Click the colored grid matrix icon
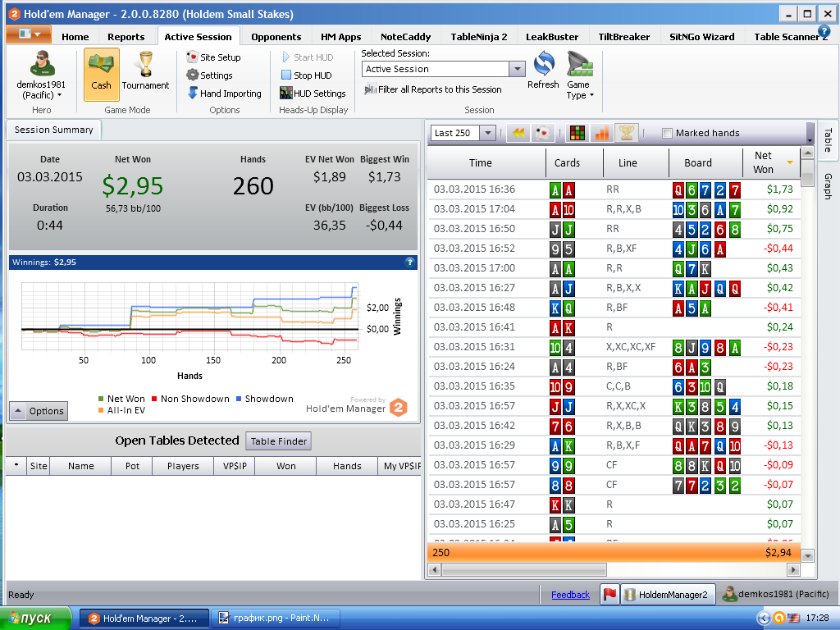 point(577,133)
